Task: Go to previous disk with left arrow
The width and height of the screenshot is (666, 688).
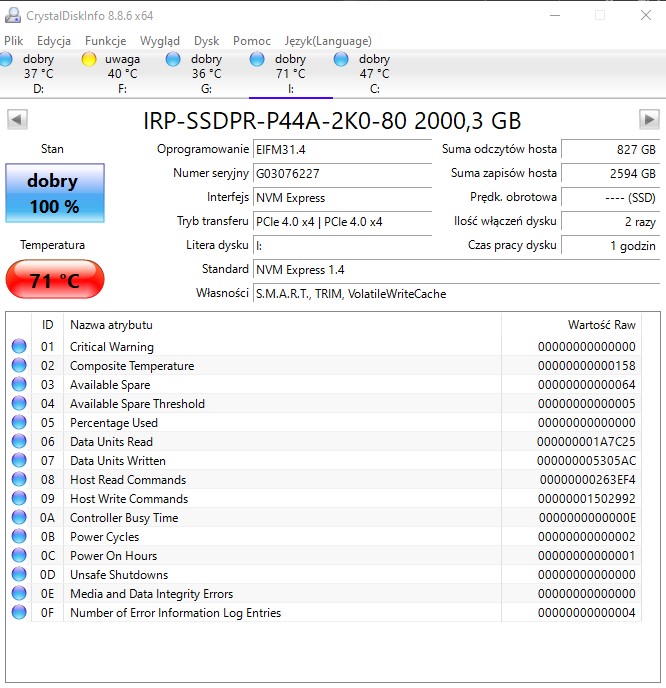Action: tap(17, 119)
